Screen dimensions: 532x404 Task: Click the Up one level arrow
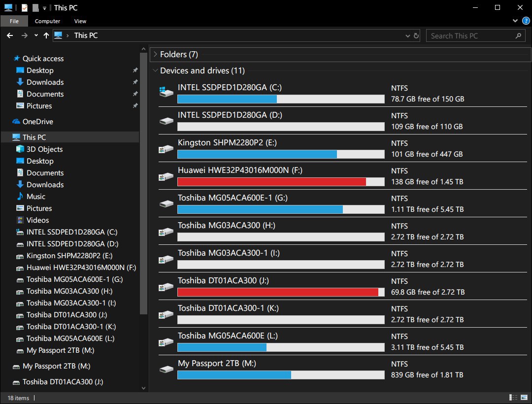pos(46,35)
